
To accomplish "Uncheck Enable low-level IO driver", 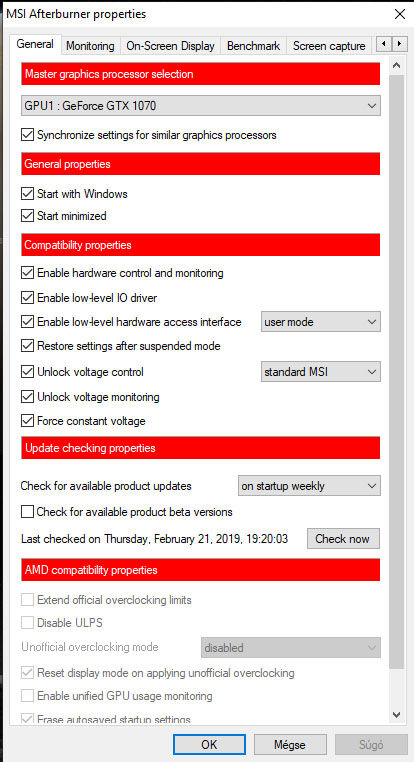I will 27,297.
